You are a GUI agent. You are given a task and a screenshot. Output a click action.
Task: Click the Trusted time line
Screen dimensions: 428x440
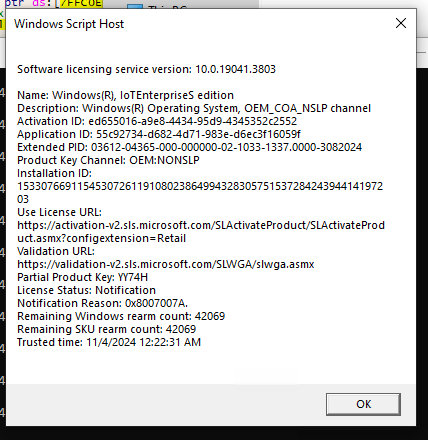point(109,342)
